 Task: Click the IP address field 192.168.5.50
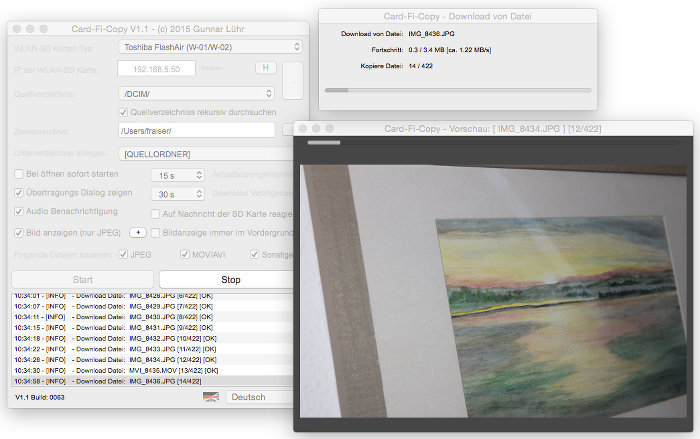pyautogui.click(x=156, y=69)
